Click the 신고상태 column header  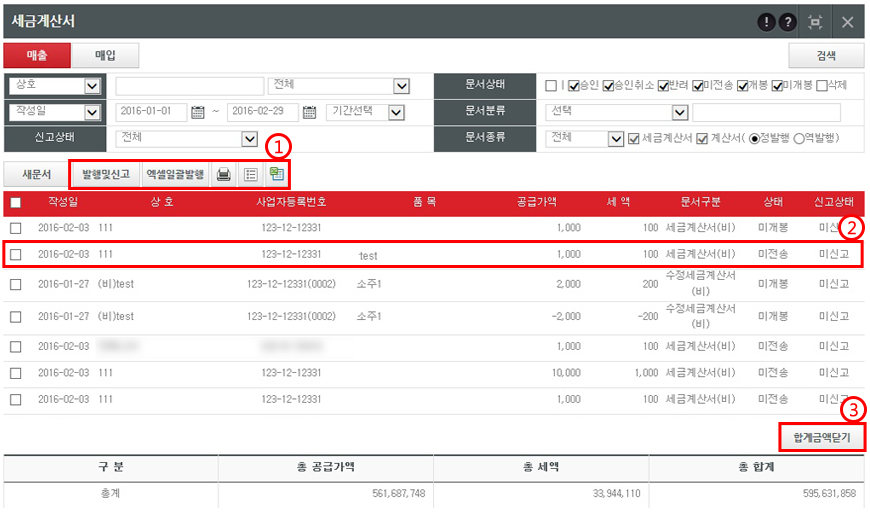pyautogui.click(x=833, y=202)
